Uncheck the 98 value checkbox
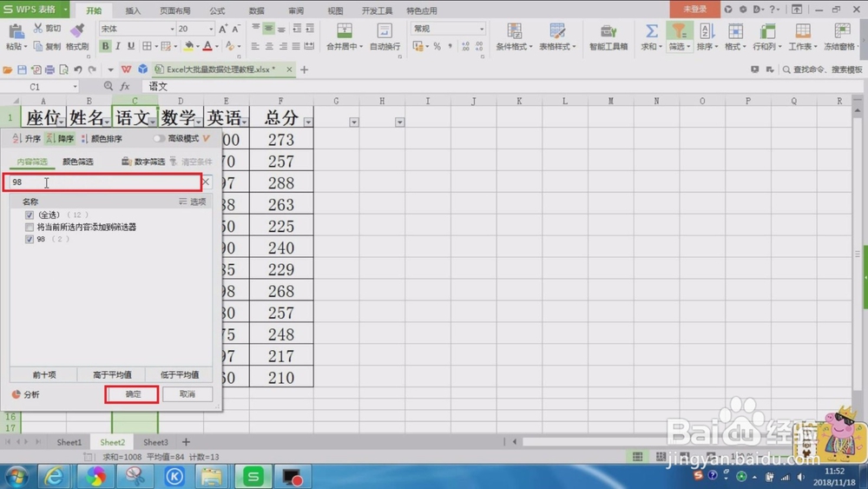This screenshot has width=868, height=489. pyautogui.click(x=30, y=239)
